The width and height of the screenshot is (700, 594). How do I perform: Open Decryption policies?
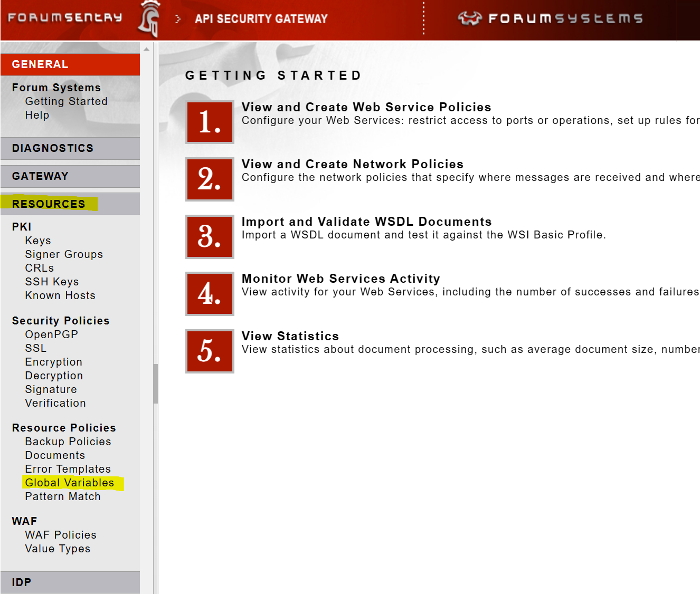pos(54,376)
